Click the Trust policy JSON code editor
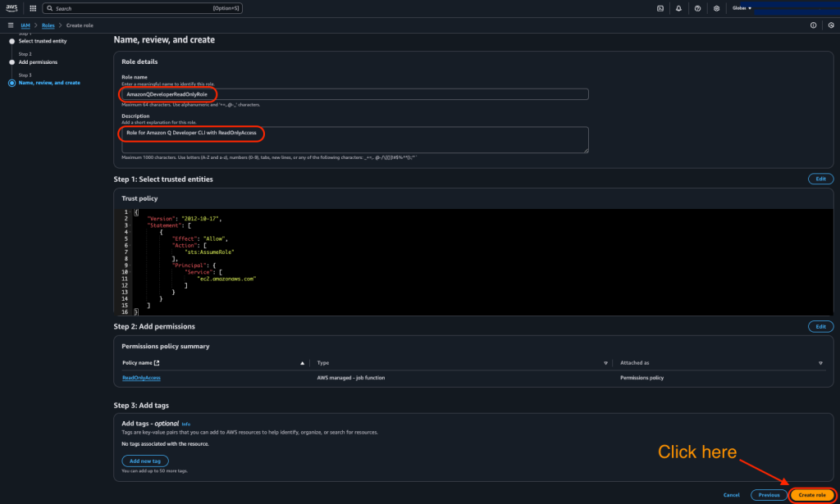This screenshot has height=504, width=840. coord(474,261)
